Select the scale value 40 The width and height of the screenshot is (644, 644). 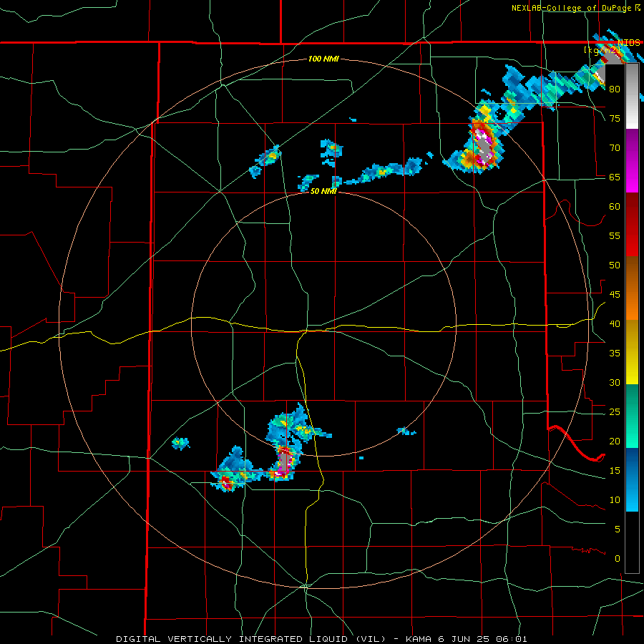(615, 323)
